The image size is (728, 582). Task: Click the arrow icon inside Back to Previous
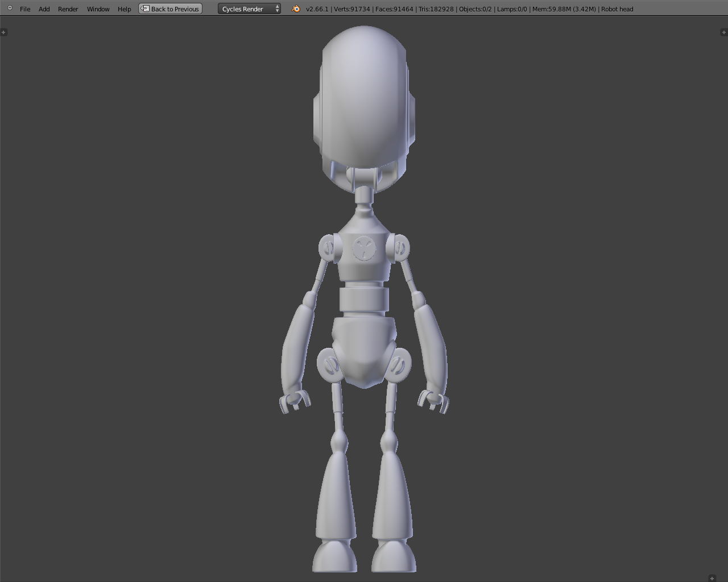click(146, 9)
